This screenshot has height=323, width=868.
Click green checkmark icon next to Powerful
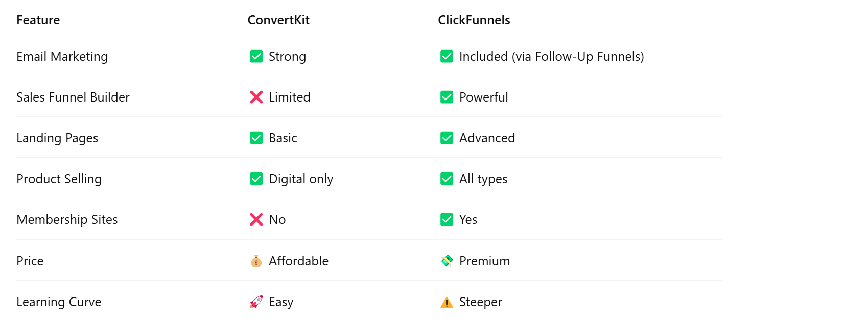click(447, 97)
